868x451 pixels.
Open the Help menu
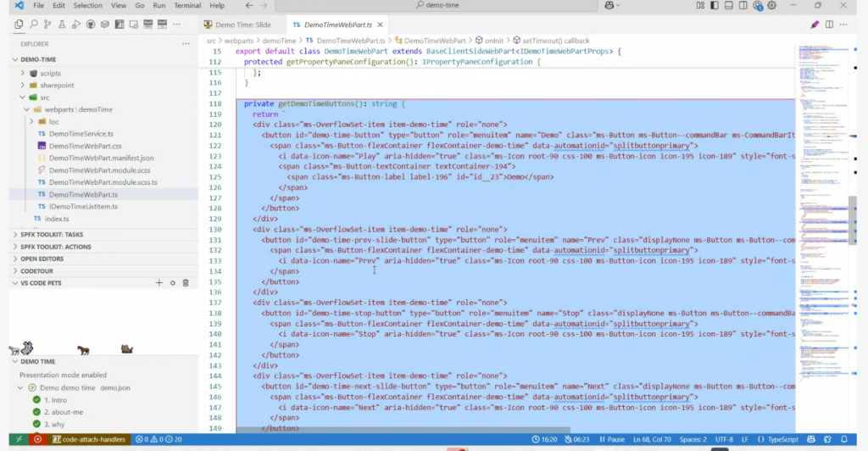(x=217, y=5)
